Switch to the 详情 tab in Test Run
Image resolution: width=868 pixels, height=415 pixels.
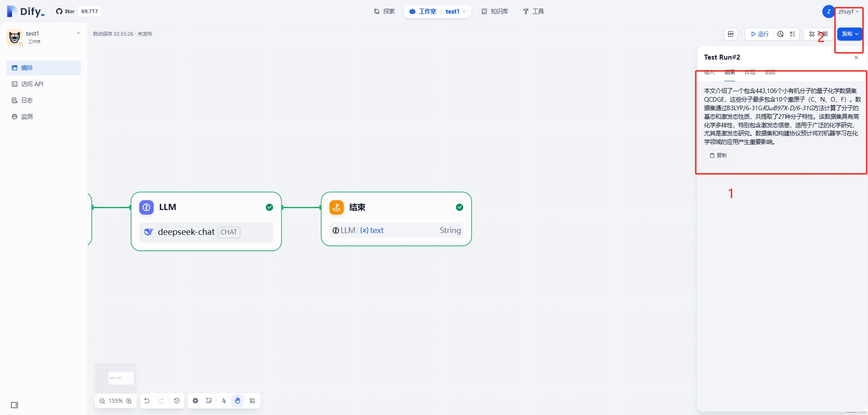click(750, 72)
